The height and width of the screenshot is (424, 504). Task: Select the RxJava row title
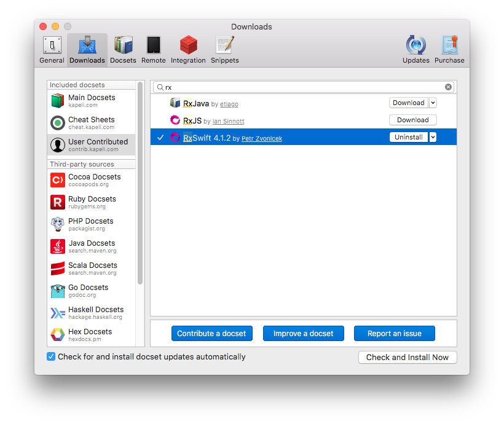tap(196, 103)
